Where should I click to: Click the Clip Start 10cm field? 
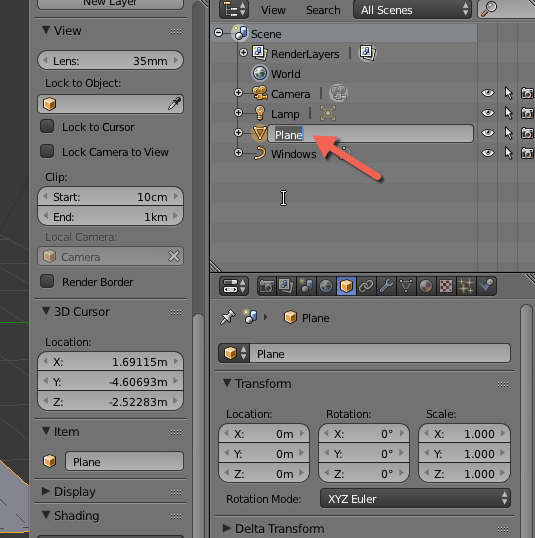[110, 197]
